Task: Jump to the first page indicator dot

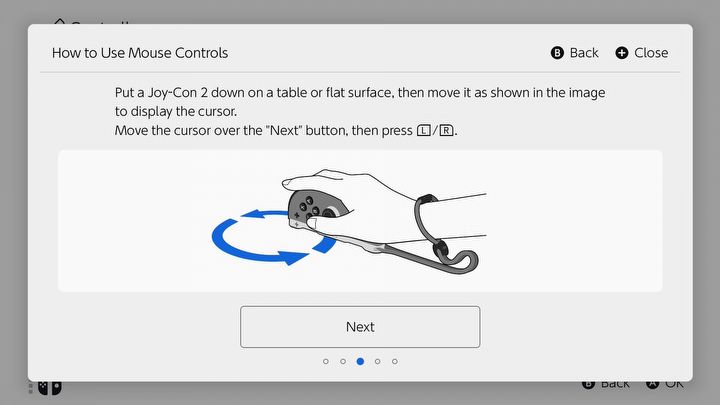Action: click(x=326, y=361)
